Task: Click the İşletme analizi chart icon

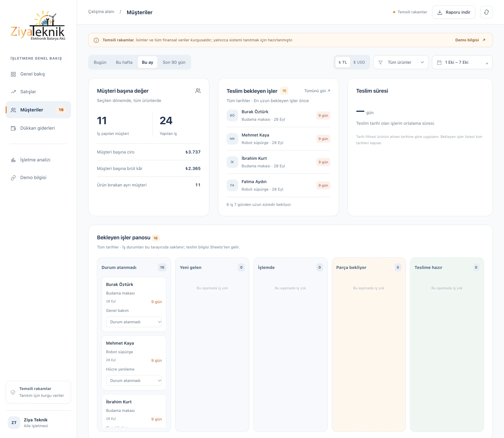Action: (x=13, y=160)
